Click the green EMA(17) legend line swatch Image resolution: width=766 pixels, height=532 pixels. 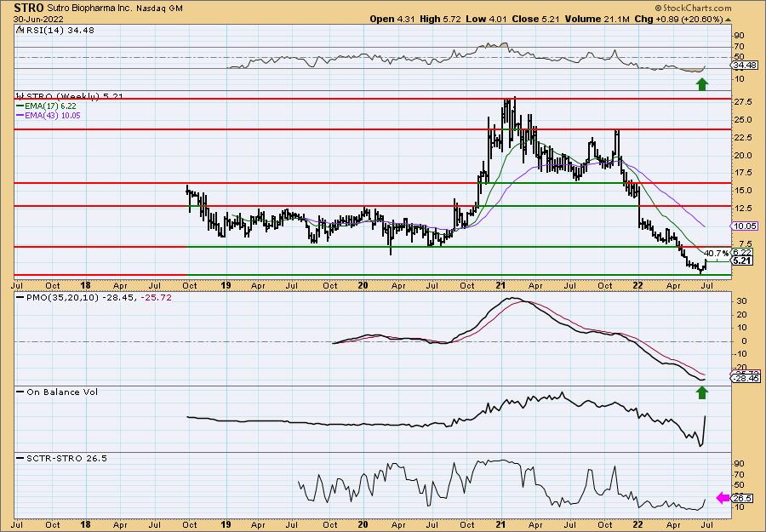click(20, 106)
